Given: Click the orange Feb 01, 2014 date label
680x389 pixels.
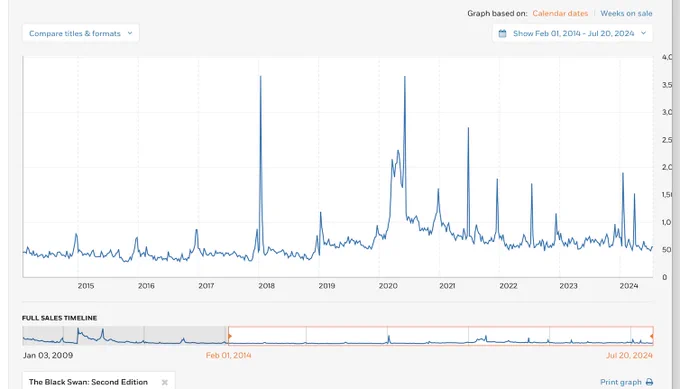Looking at the screenshot, I should 229,355.
